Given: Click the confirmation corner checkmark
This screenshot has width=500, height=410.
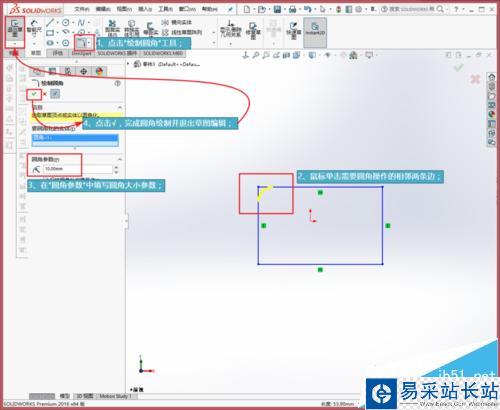Looking at the screenshot, I should [459, 68].
